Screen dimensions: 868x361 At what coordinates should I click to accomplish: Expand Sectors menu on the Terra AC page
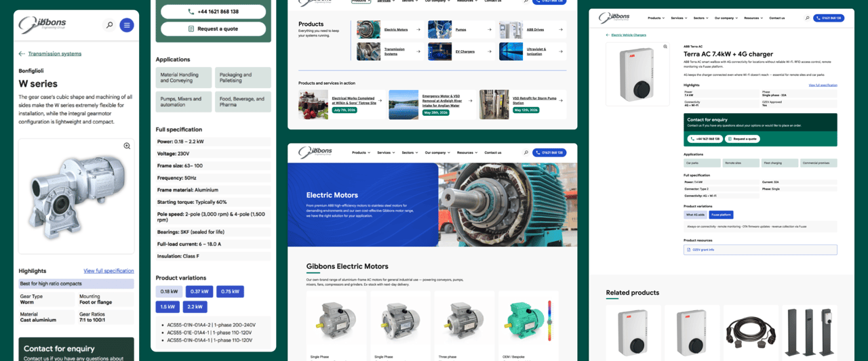(x=701, y=18)
